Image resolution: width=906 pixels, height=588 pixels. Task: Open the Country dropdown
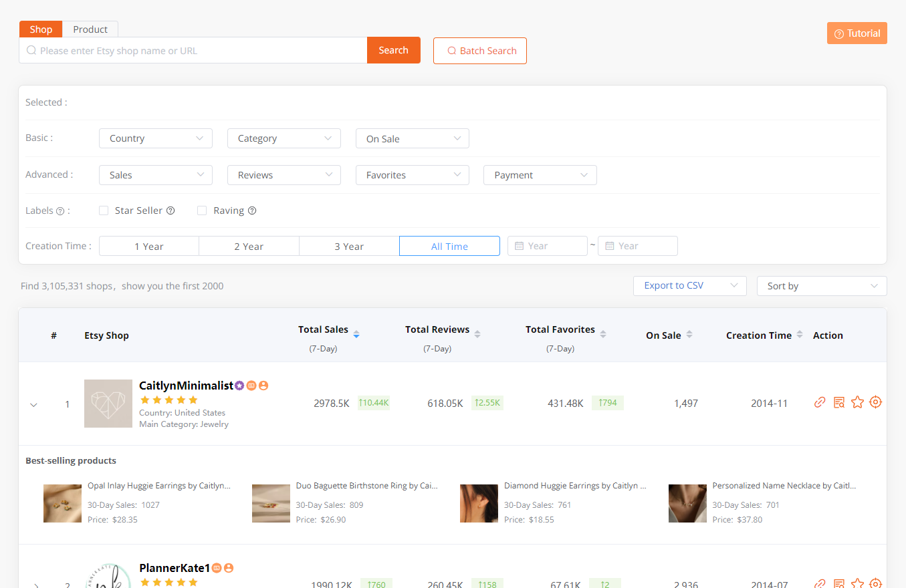coord(155,138)
